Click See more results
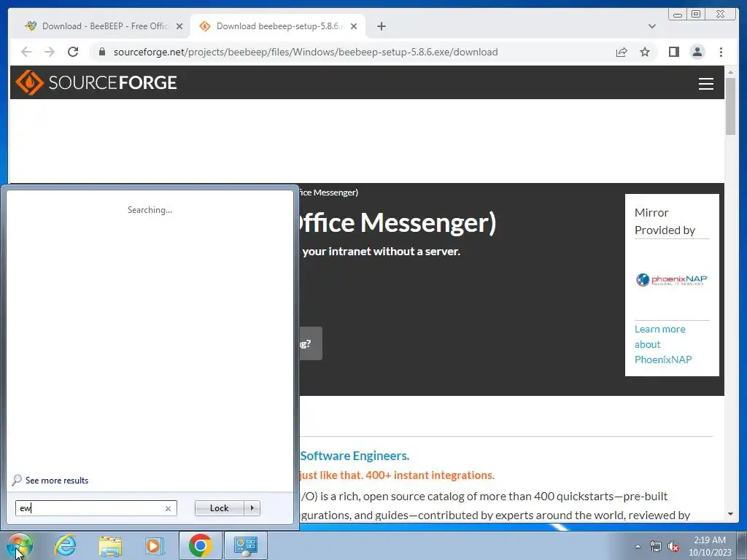The width and height of the screenshot is (747, 560). point(57,480)
